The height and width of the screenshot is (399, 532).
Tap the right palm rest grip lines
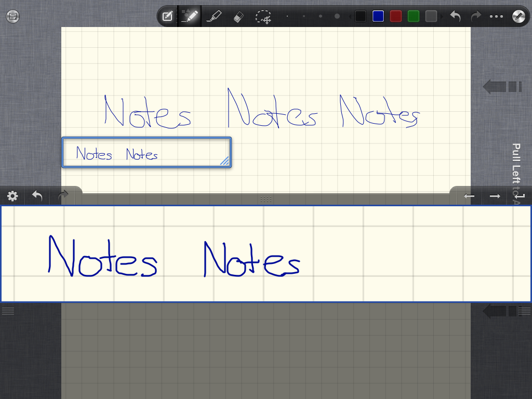[x=524, y=311]
